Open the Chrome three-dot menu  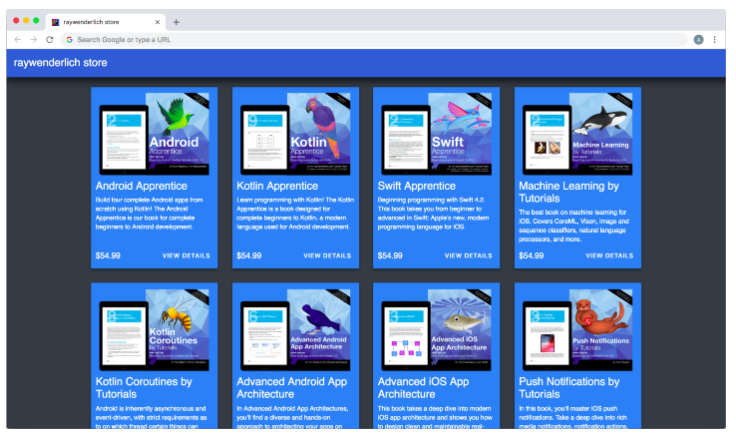click(x=714, y=40)
